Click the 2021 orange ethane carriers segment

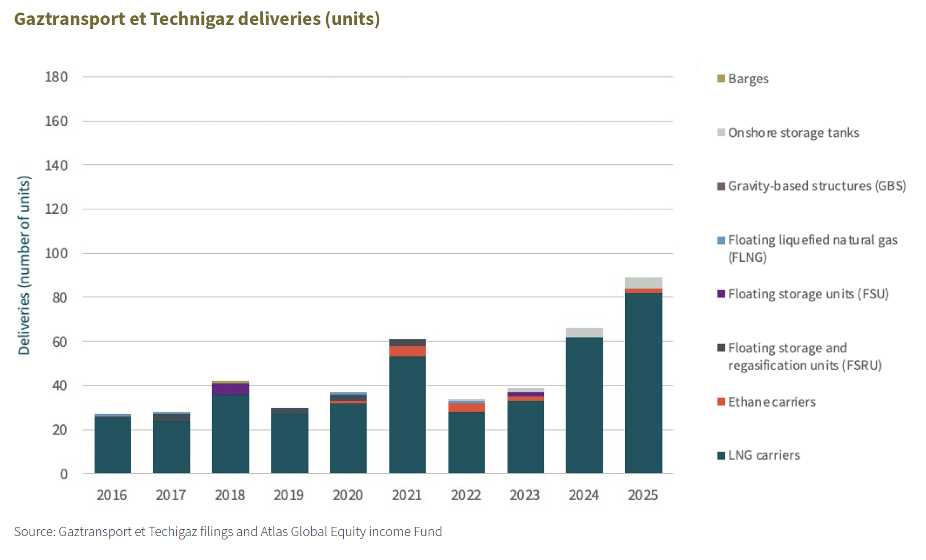[x=407, y=351]
